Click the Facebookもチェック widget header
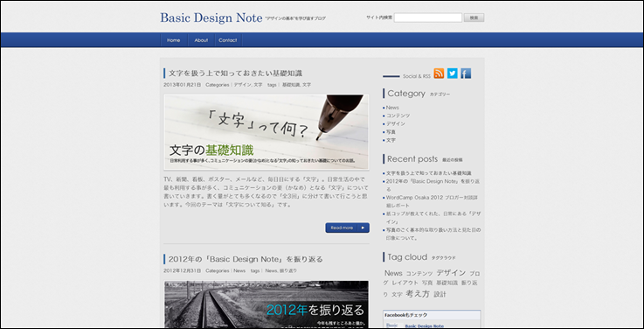This screenshot has width=644, height=329. point(432,315)
